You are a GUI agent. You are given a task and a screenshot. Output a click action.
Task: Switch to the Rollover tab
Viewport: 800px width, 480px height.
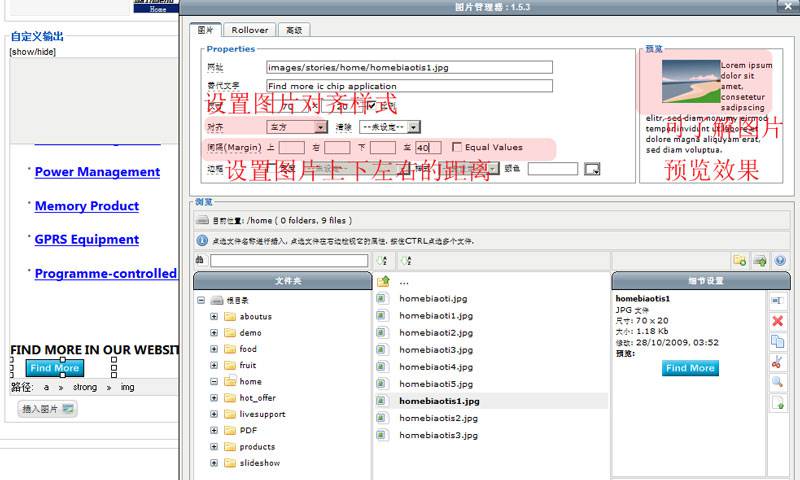pyautogui.click(x=249, y=30)
